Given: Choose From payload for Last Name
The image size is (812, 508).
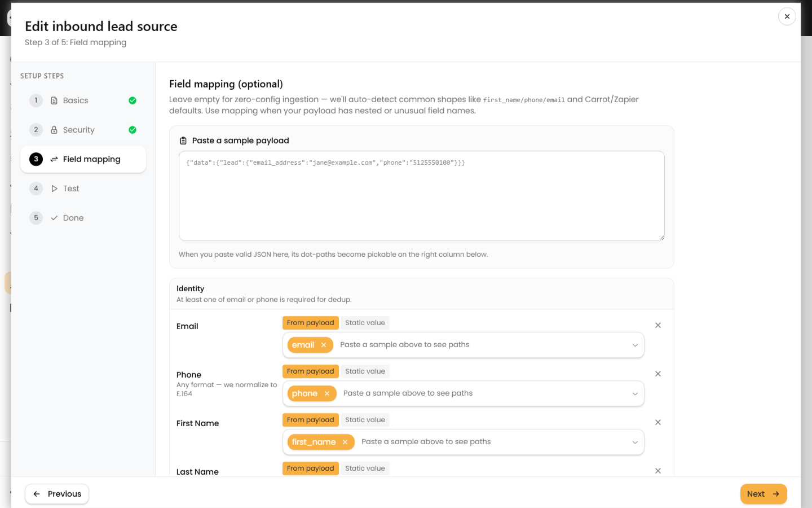Looking at the screenshot, I should pos(311,468).
